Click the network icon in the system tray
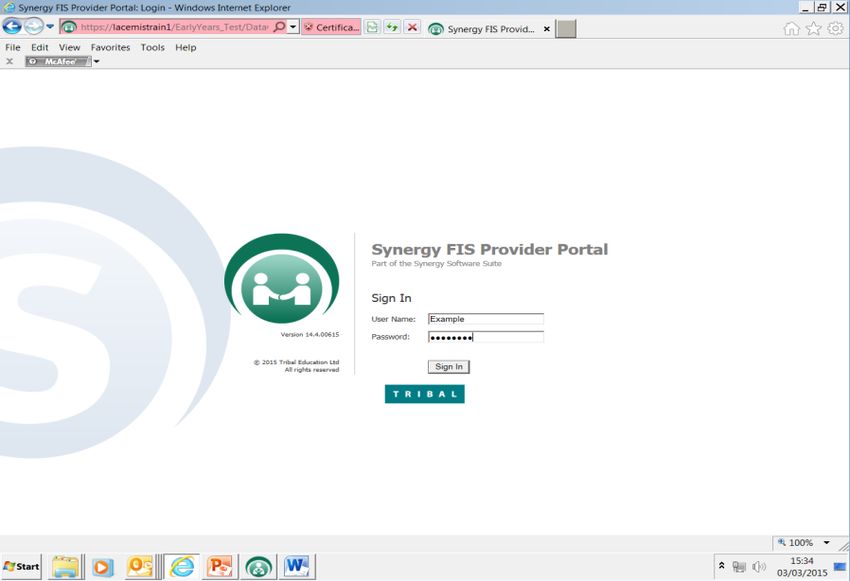This screenshot has width=850, height=581. 739,567
